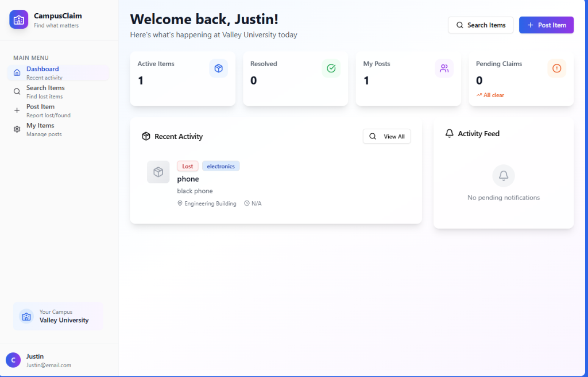
Task: Click the My Posts stat card
Action: point(408,79)
